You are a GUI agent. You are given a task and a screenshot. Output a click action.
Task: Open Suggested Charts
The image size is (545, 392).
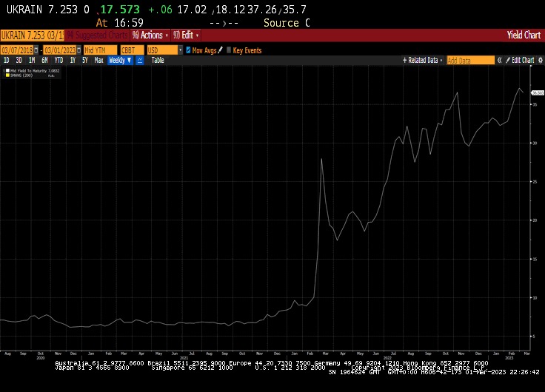(97, 35)
